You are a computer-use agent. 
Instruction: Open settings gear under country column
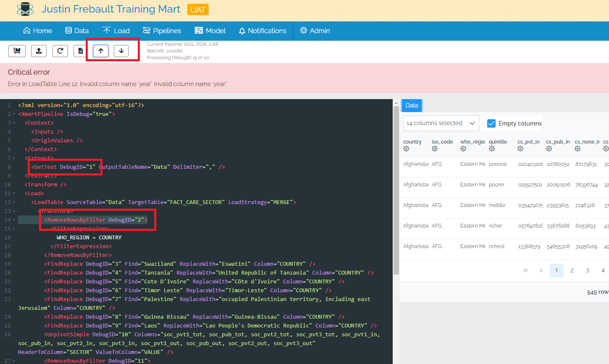coord(406,149)
